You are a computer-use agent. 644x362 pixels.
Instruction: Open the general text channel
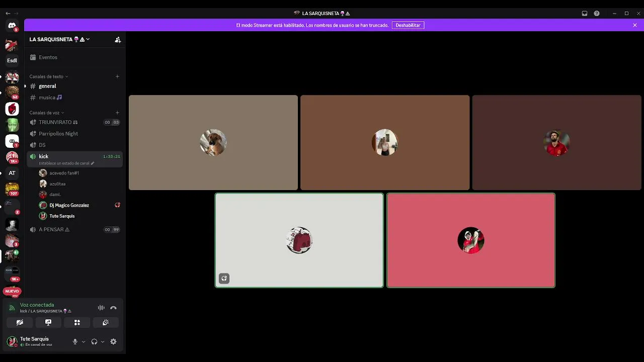tap(75, 86)
